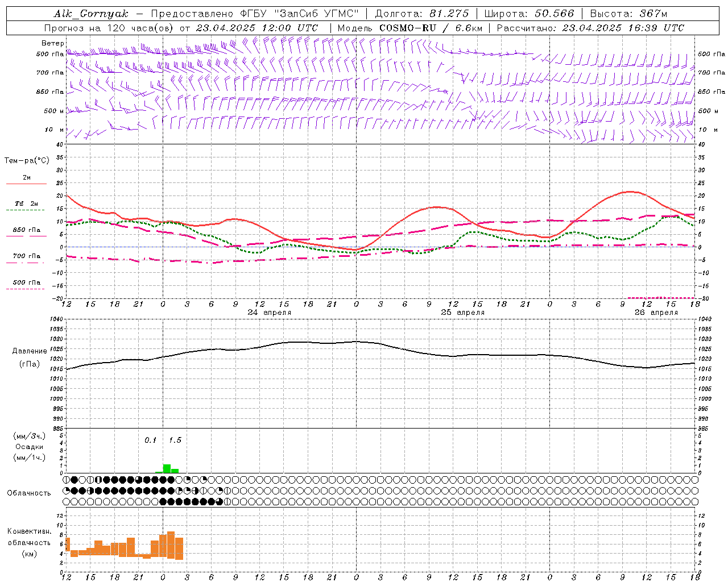Click the dash-dot line sample under legend 700 гПа
This screenshot has width=728, height=582.
tap(26, 263)
